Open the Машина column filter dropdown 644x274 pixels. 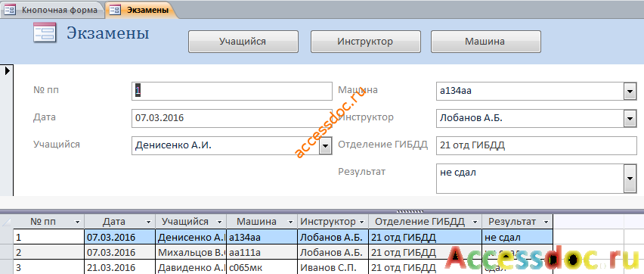click(290, 223)
